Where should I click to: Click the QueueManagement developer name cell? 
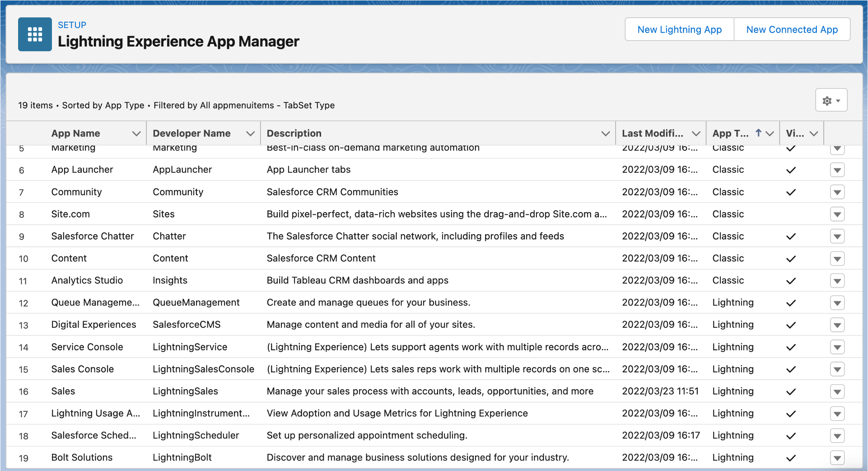196,302
